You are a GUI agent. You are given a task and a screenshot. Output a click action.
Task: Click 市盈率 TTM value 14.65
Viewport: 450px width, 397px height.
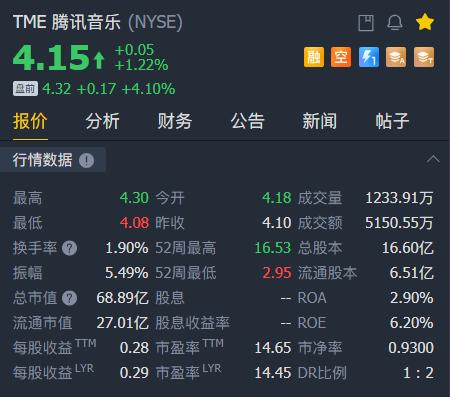273,348
